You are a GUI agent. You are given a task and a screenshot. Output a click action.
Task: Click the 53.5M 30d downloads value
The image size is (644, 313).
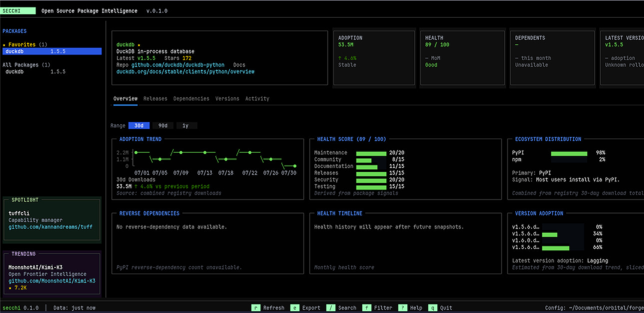coord(124,186)
